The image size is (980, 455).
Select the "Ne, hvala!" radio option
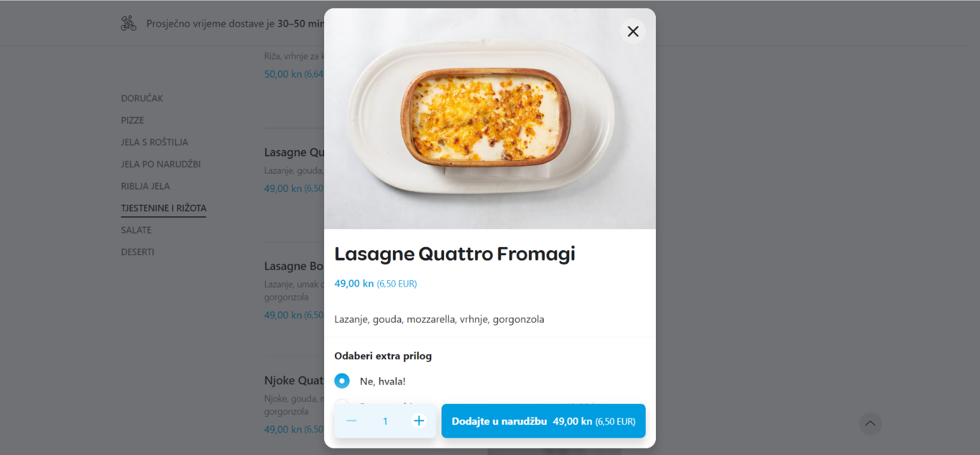342,381
